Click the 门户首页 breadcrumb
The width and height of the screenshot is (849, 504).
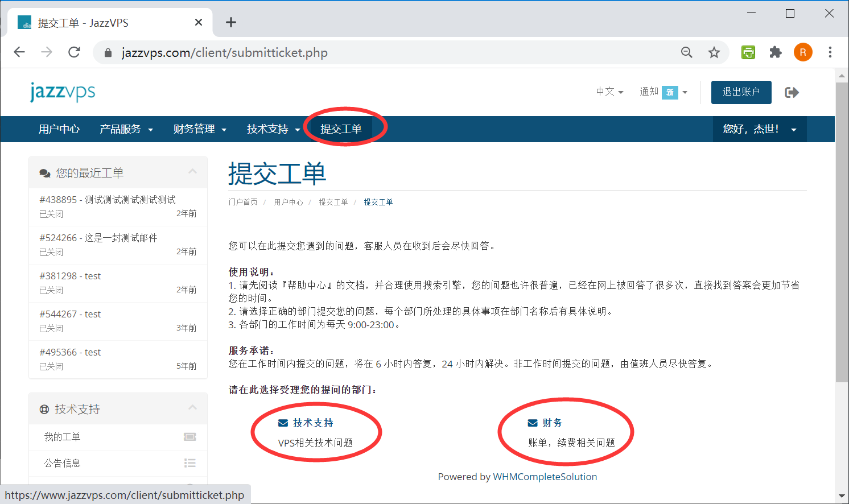point(243,202)
